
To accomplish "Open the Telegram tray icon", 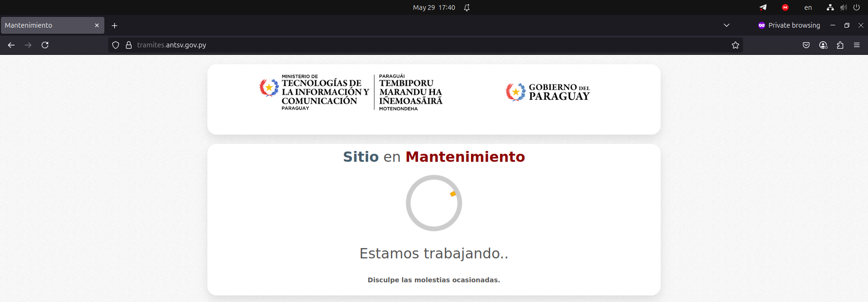I will click(x=763, y=8).
